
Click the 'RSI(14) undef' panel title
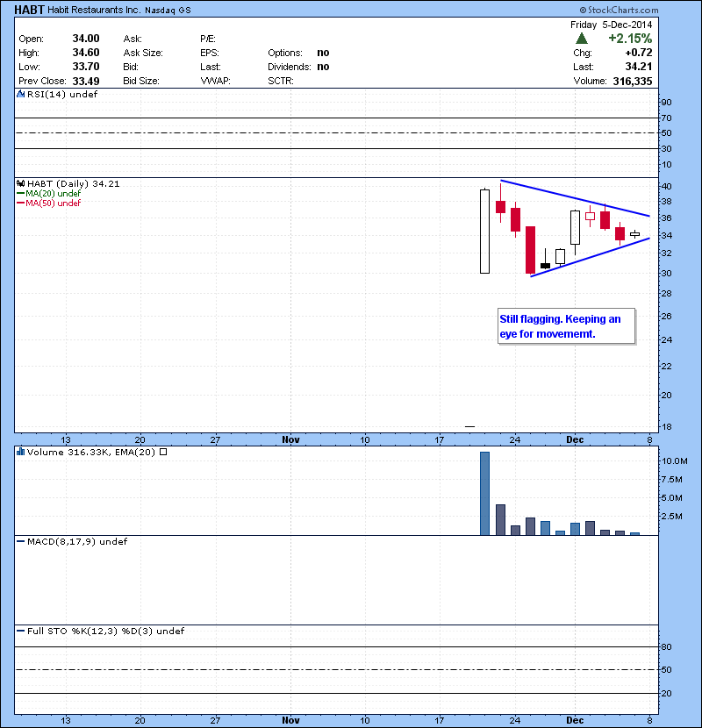[62, 94]
